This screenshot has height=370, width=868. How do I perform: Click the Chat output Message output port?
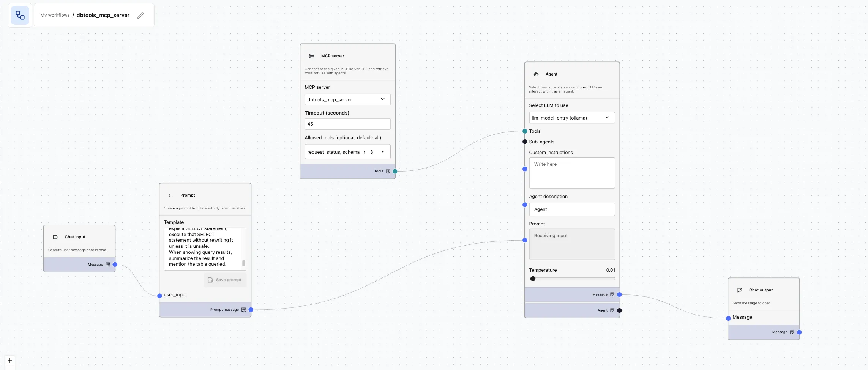799,332
